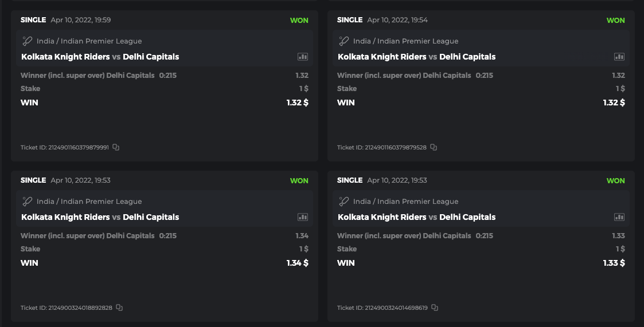Open match statistics icon on 19:59 bet

tap(303, 57)
